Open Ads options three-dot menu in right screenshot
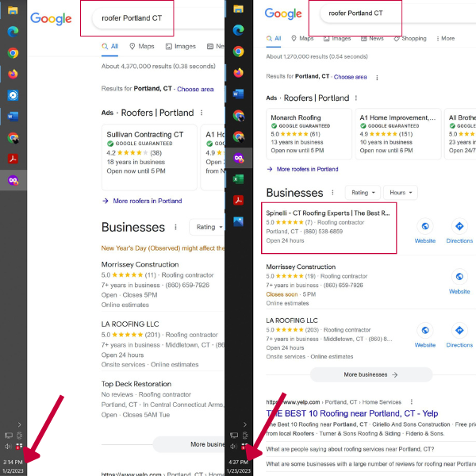This screenshot has width=476, height=476. click(x=355, y=98)
